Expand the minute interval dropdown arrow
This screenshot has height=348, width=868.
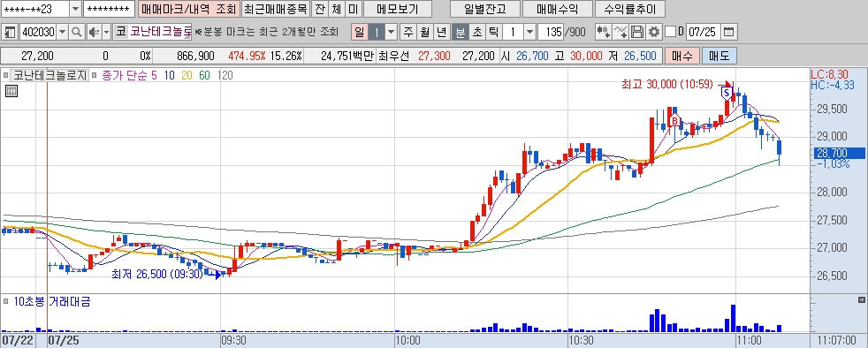pos(529,32)
